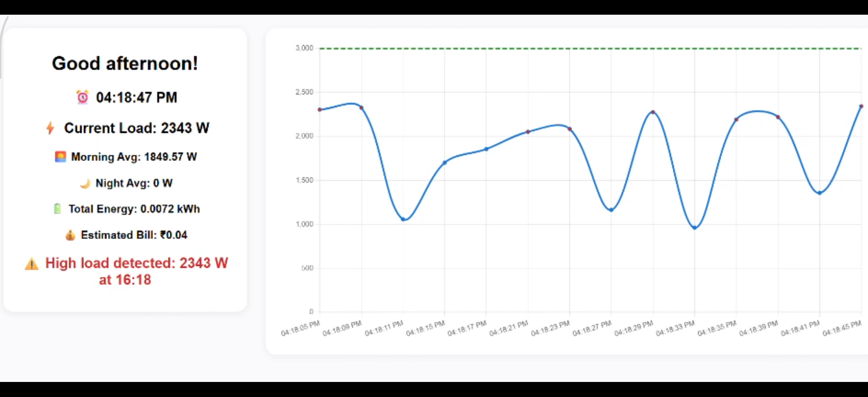
Task: Click the lowest data point at 04:18:33 PM
Action: [x=694, y=228]
